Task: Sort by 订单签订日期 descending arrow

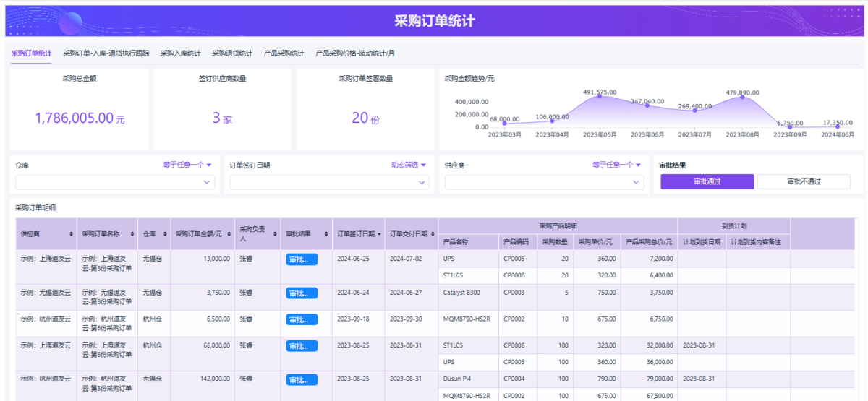Action: point(380,234)
